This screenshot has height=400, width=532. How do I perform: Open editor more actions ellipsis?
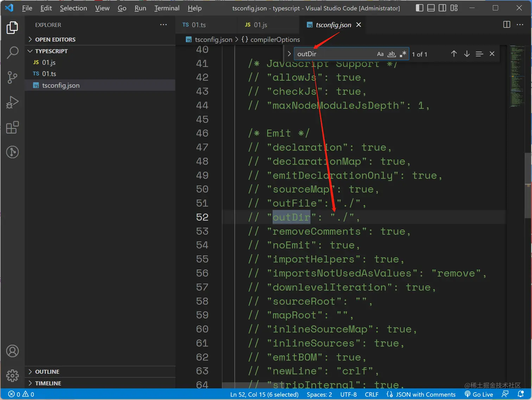coord(520,25)
